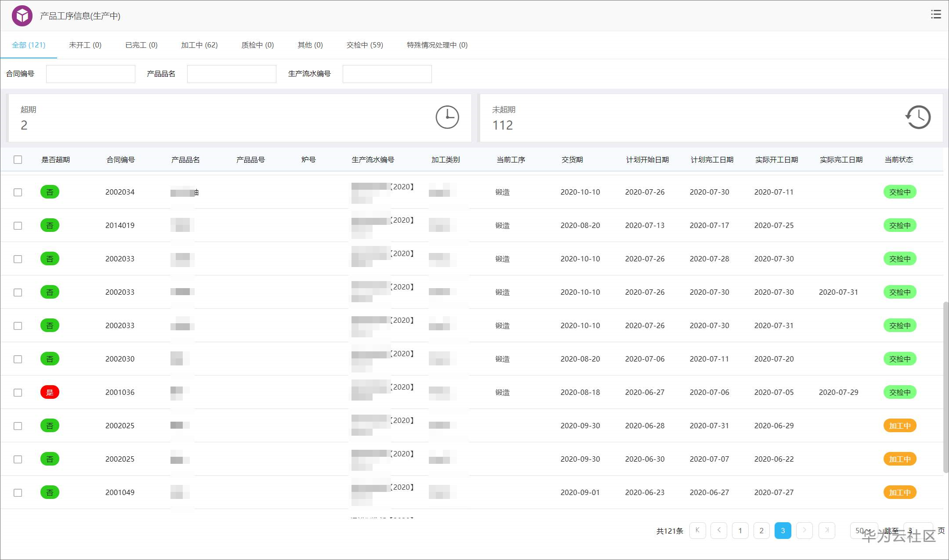Click 加工中 status tag for 2001049
This screenshot has width=949, height=560.
[900, 492]
